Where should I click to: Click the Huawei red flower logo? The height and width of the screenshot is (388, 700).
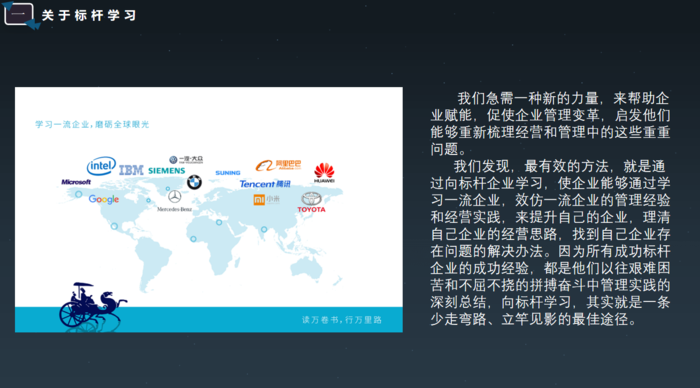pos(324,173)
